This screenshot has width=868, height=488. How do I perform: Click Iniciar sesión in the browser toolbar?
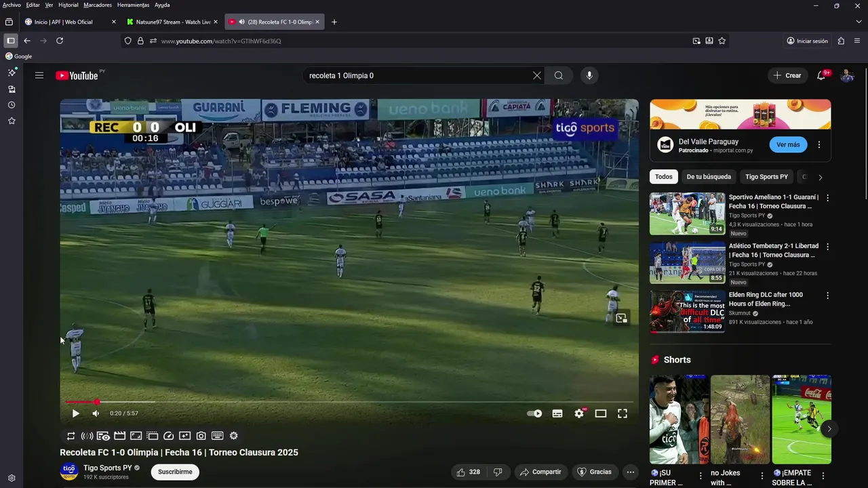807,41
